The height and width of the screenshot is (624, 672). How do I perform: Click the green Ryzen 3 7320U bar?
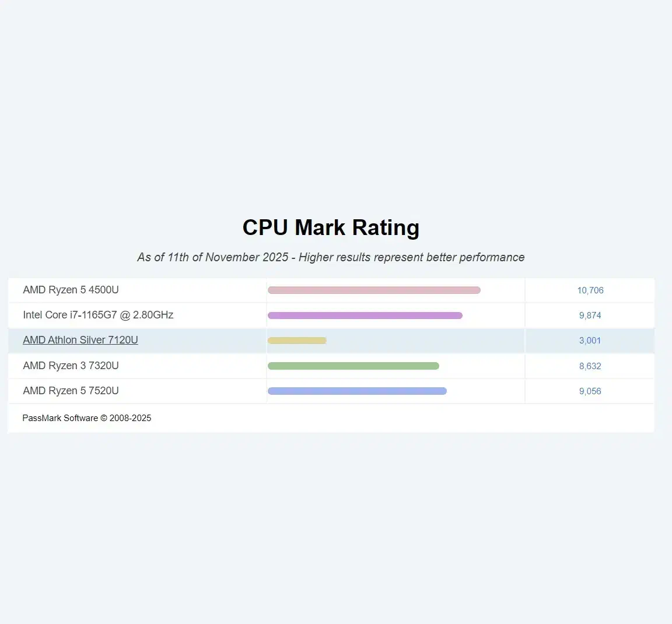[x=353, y=366]
